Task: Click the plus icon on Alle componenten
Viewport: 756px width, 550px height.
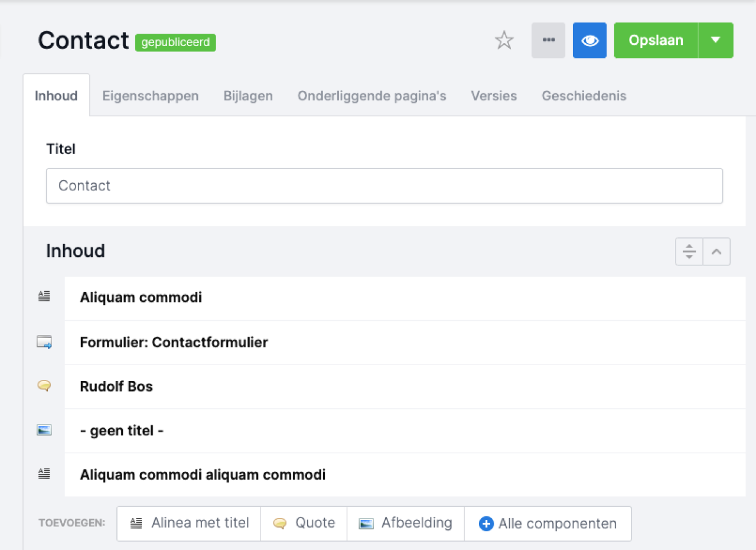Action: (x=486, y=523)
